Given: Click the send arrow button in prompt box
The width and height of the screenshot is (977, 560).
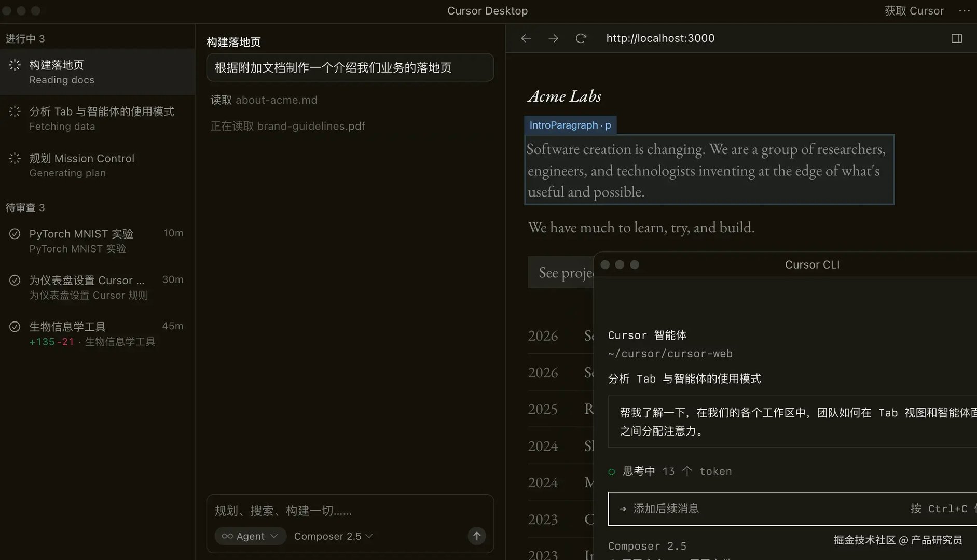Looking at the screenshot, I should [476, 536].
